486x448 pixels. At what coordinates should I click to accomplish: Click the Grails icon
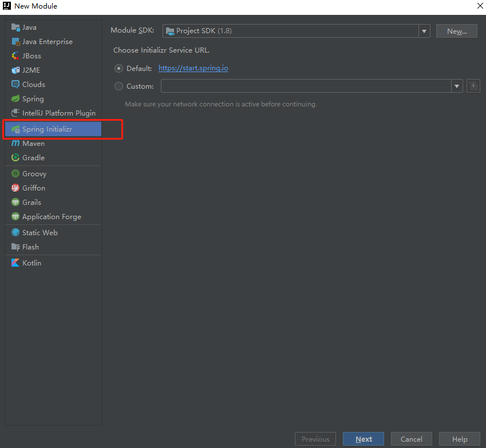[15, 203]
